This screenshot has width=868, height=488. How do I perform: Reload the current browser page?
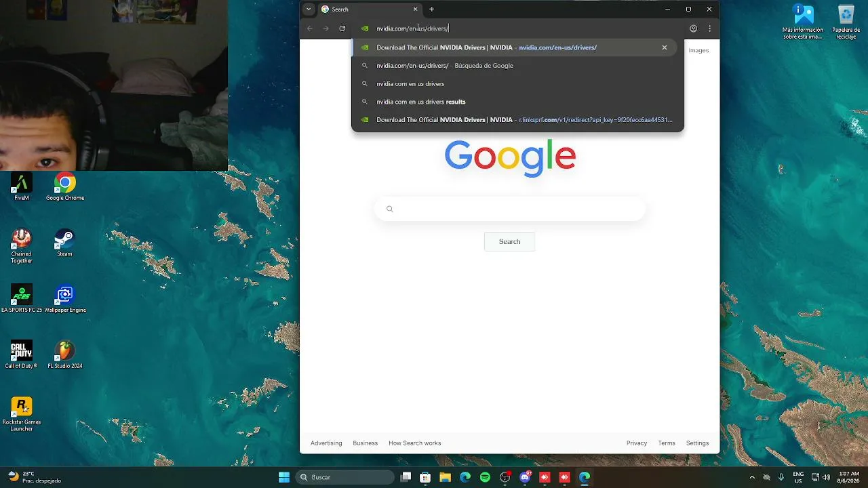[x=342, y=28]
